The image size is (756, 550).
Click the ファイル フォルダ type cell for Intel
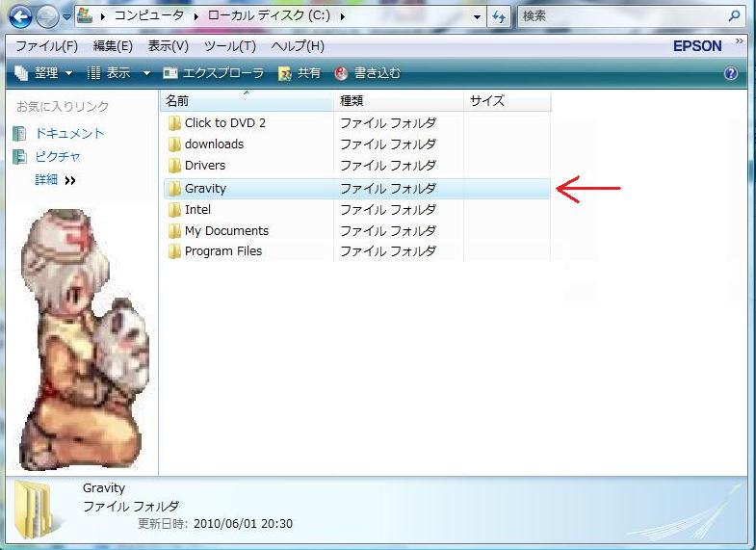pos(388,210)
